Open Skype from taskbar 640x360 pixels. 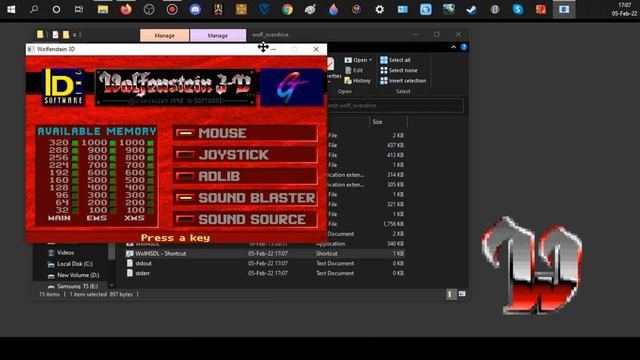[x=518, y=9]
